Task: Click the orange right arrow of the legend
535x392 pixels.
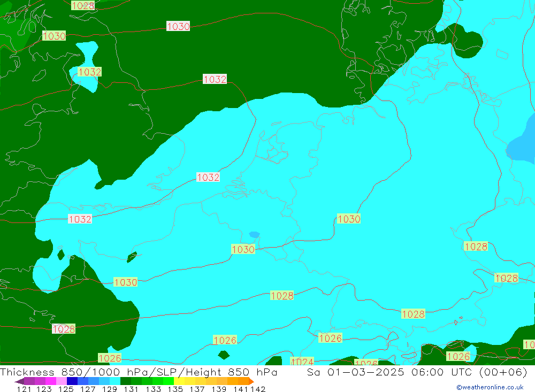Action: (251, 381)
